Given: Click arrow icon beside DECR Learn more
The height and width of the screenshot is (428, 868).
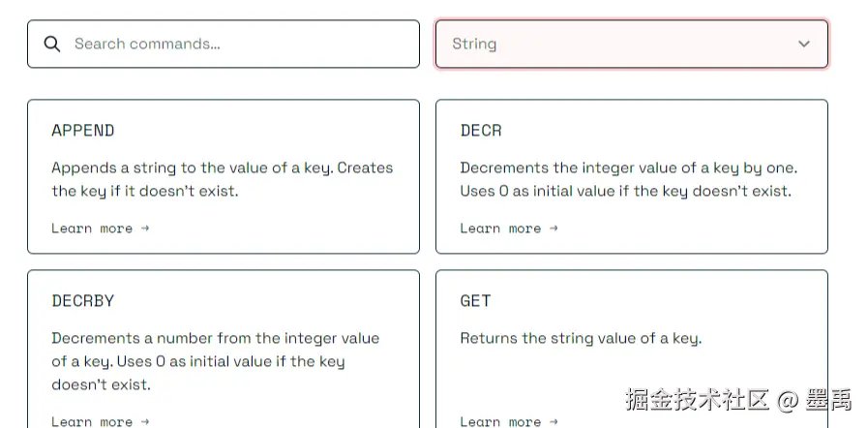Looking at the screenshot, I should click(x=554, y=229).
